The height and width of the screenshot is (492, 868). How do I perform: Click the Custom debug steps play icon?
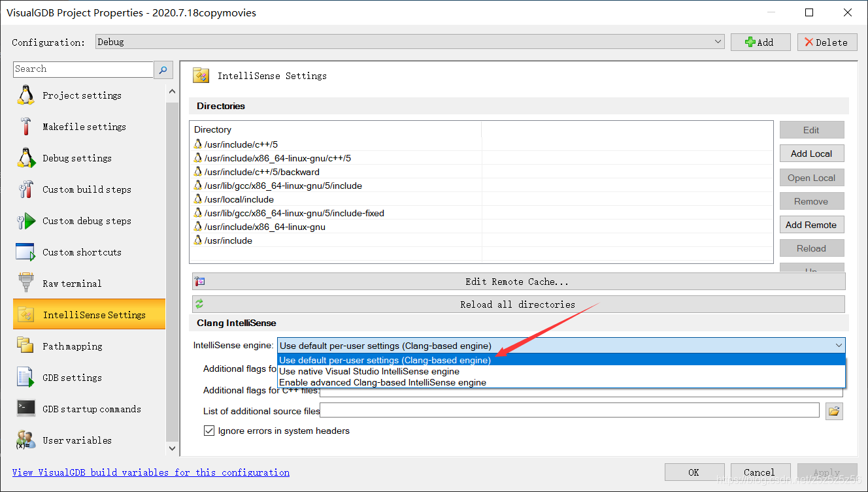[25, 221]
